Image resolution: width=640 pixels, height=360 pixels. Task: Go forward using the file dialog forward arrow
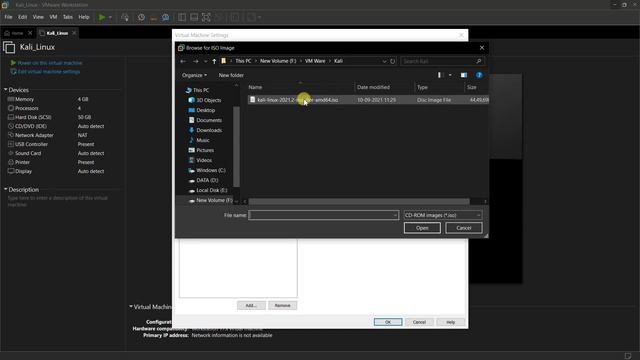coord(196,61)
